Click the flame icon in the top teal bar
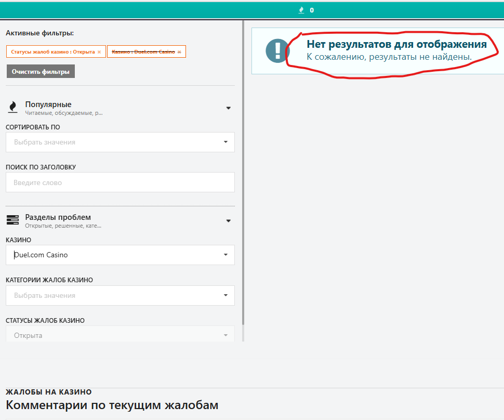This screenshot has height=420, width=504. tap(301, 10)
